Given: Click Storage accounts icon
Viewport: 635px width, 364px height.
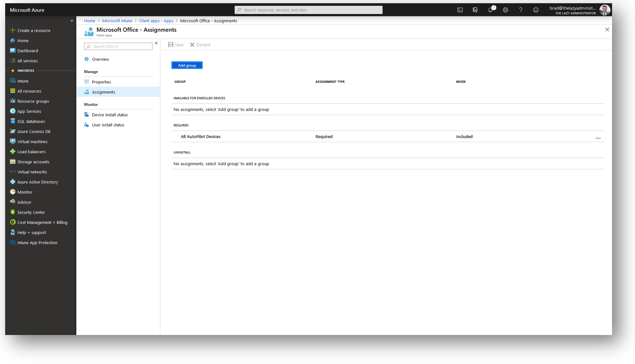Looking at the screenshot, I should pos(13,162).
